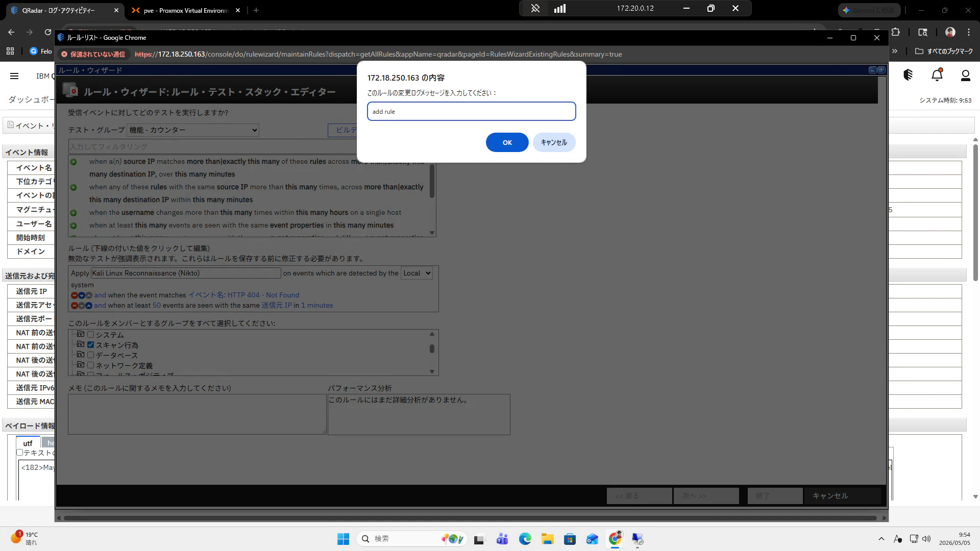Expand the ネットワーク定義 group folder
Viewport: 980px width, 551px height.
pos(80,365)
